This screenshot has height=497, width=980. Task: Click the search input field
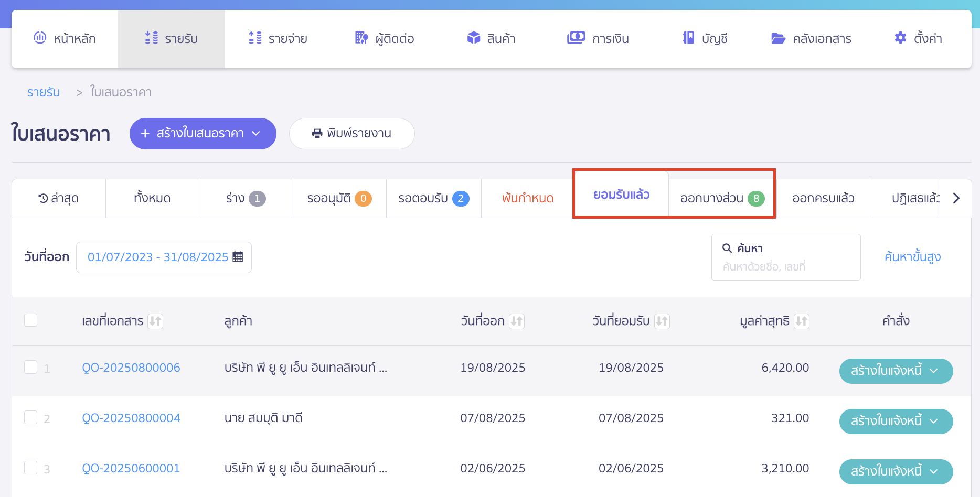(x=785, y=266)
